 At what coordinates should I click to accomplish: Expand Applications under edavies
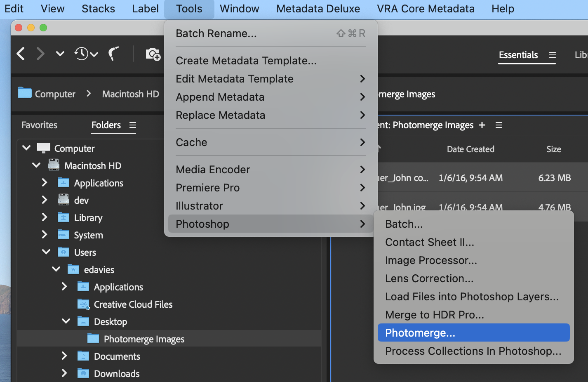point(64,286)
